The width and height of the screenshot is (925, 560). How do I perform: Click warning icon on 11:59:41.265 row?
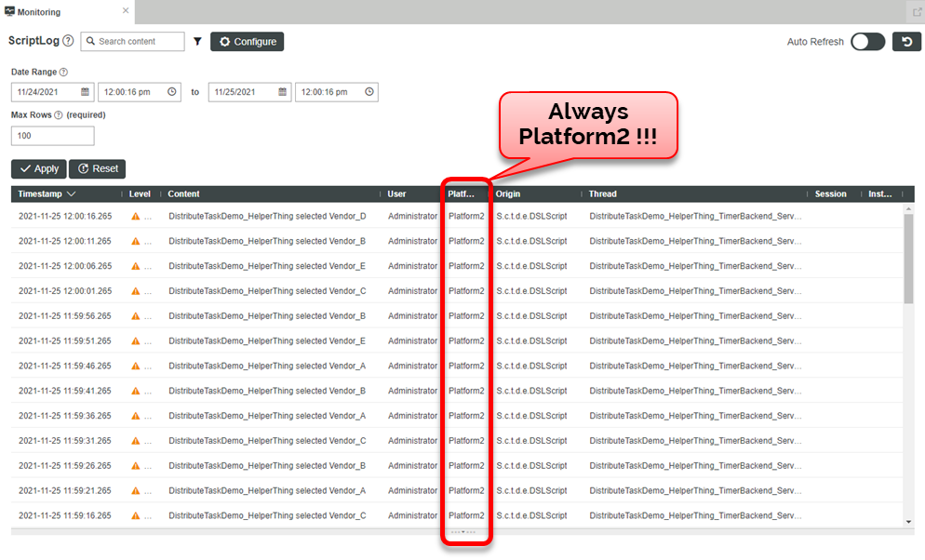(136, 391)
